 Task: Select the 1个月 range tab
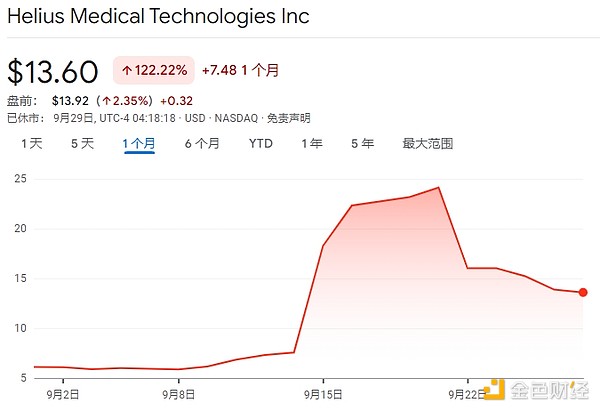[139, 144]
